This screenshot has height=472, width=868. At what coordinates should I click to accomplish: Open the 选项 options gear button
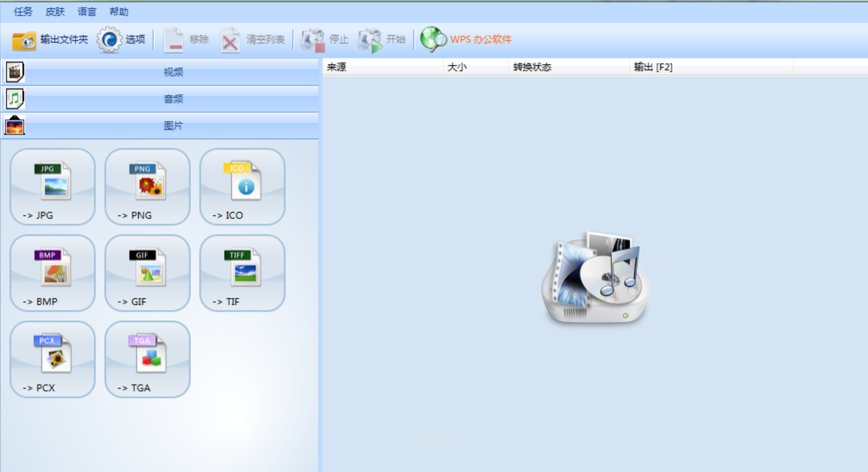point(121,40)
